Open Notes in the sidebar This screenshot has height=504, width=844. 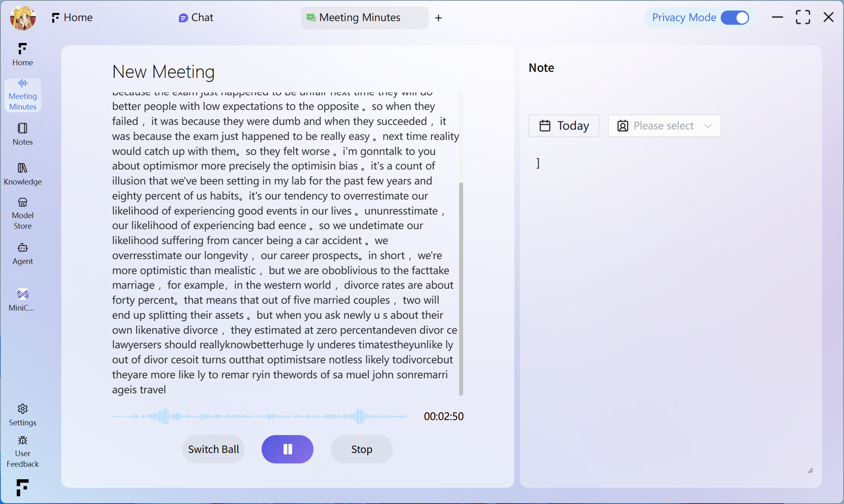[x=22, y=134]
